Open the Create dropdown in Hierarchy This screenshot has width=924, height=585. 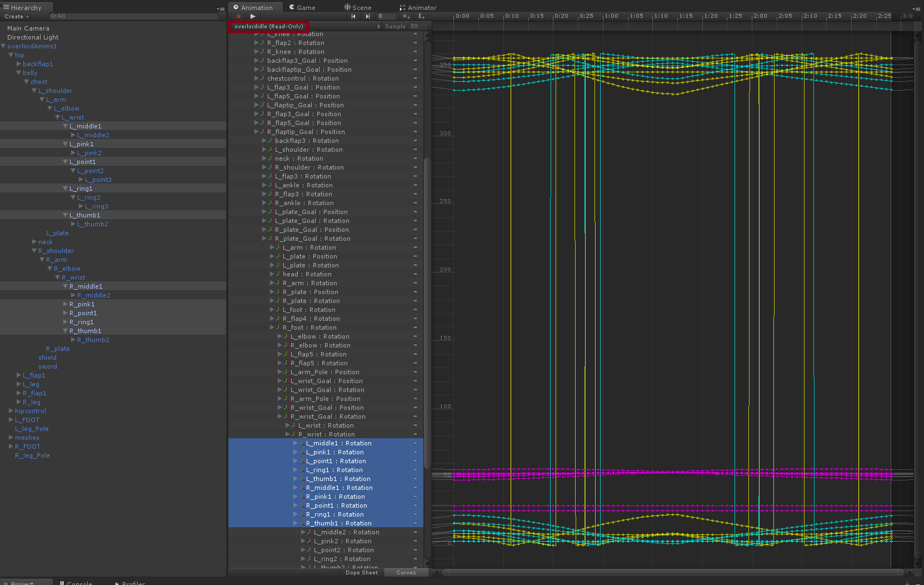pos(17,16)
